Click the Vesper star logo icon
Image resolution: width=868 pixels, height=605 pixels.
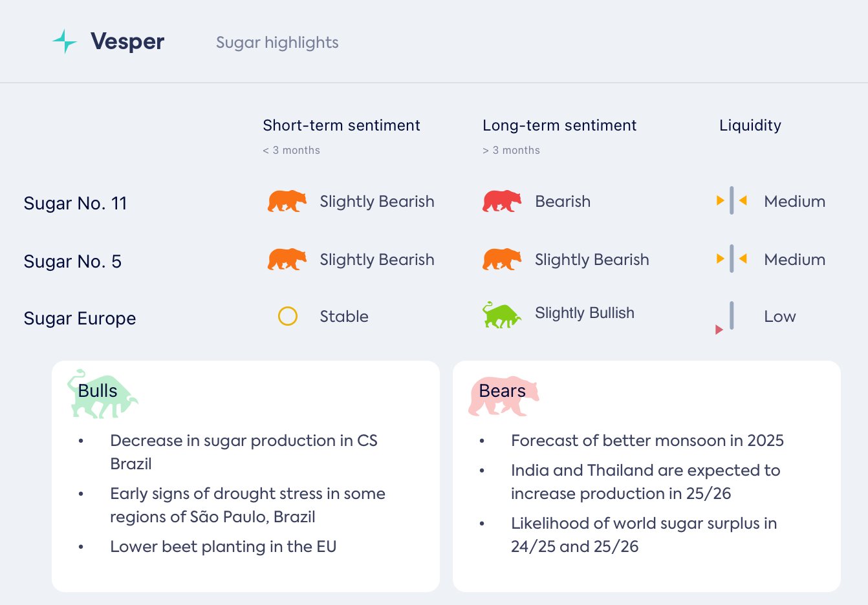[x=65, y=41]
